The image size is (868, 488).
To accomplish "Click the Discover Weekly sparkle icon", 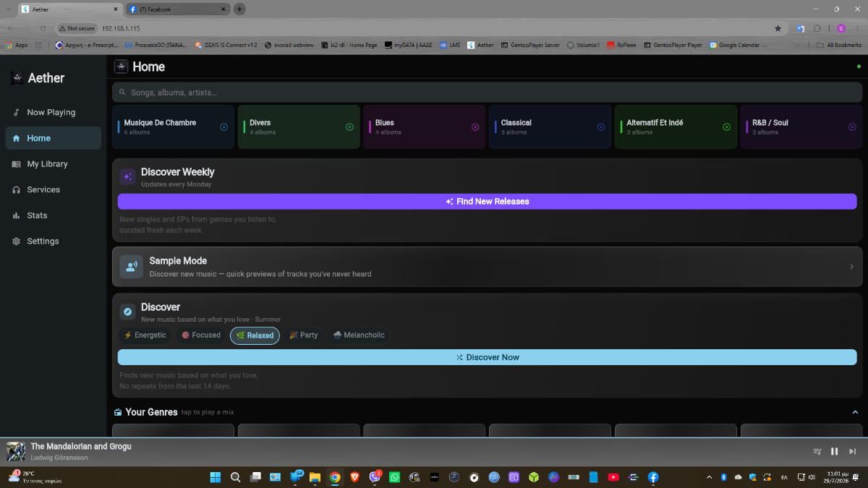I will [128, 177].
